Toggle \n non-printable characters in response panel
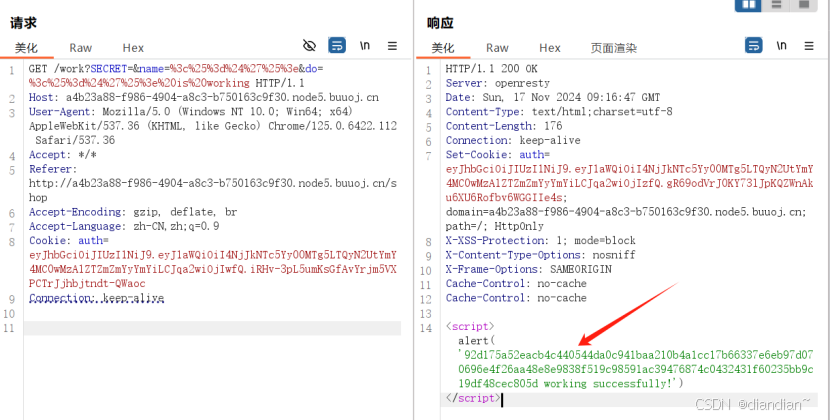The image size is (831, 420). (782, 46)
